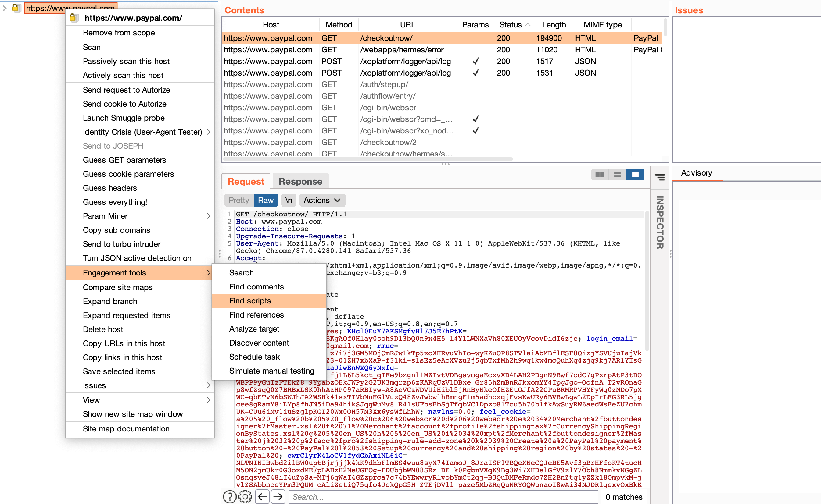Viewport: 821px width, 504px height.
Task: Toggle the \n non-printable characters button
Action: click(x=289, y=200)
